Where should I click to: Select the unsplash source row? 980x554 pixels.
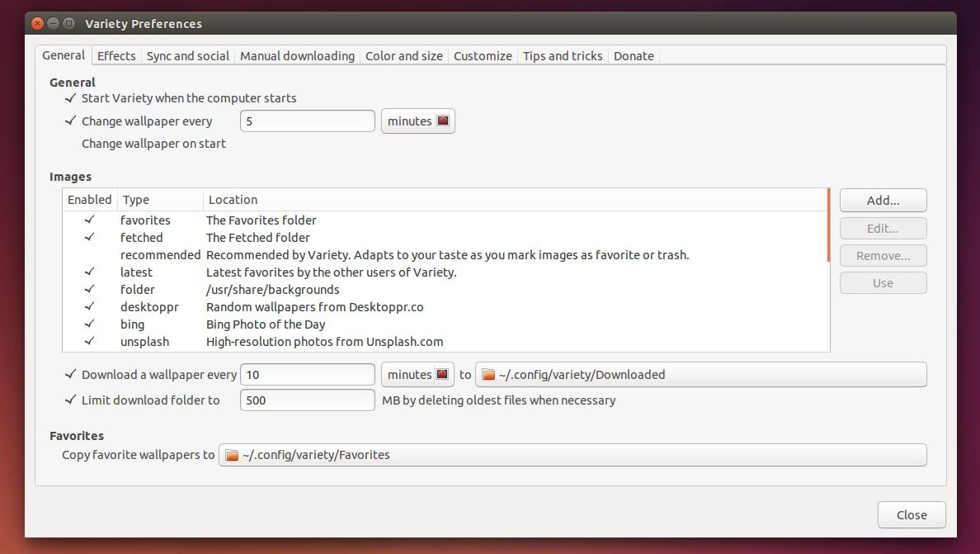(x=324, y=342)
